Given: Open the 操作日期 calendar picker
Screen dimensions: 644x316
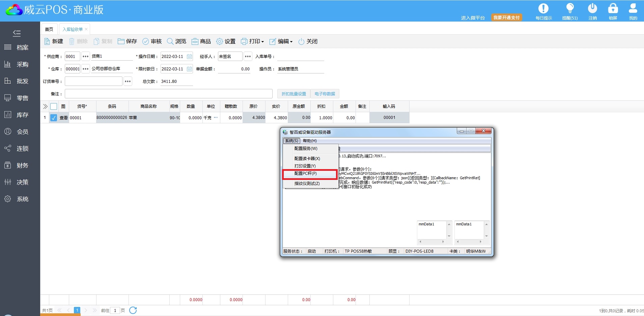Looking at the screenshot, I should click(190, 57).
